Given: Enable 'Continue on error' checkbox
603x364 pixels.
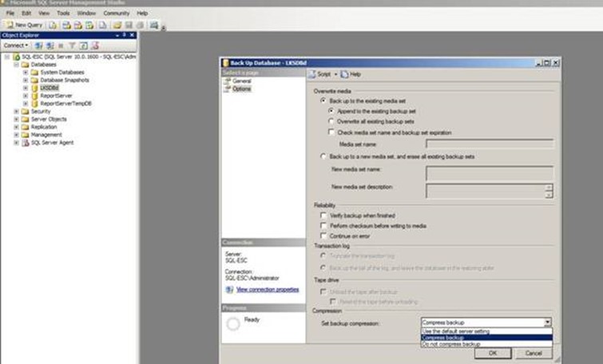Looking at the screenshot, I should point(323,235).
